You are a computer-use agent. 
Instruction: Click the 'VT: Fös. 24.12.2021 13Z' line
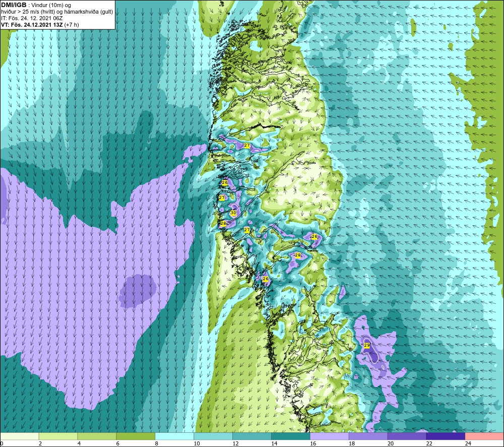32,25
